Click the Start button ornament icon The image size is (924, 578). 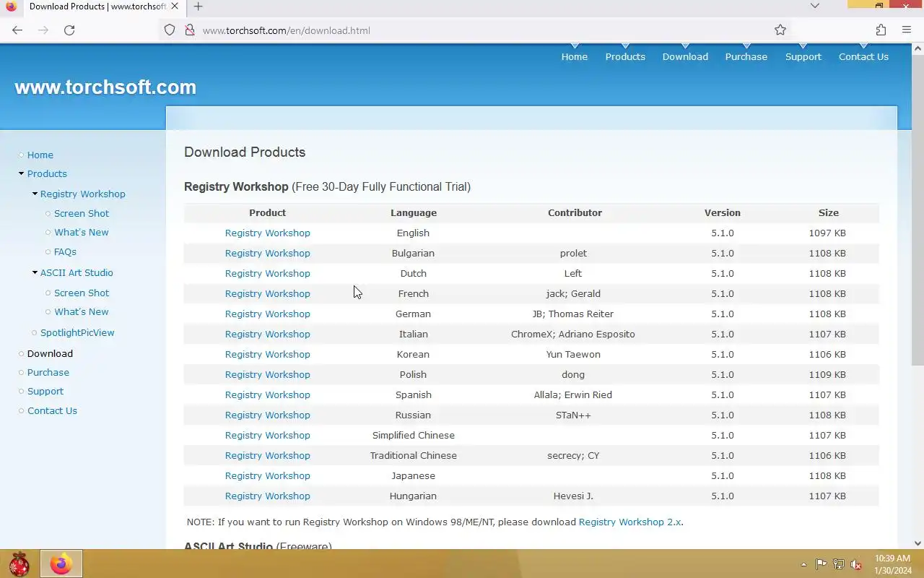coord(19,564)
